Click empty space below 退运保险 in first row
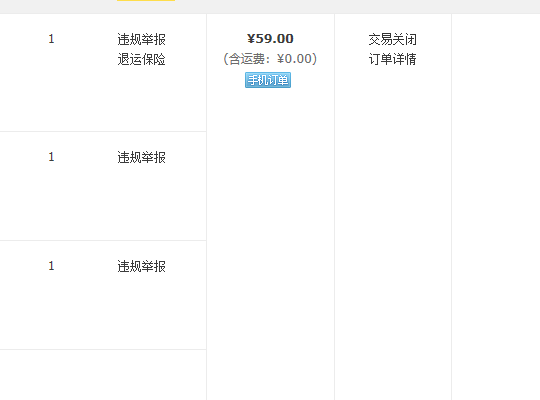Image resolution: width=540 pixels, height=400 pixels. 142,98
